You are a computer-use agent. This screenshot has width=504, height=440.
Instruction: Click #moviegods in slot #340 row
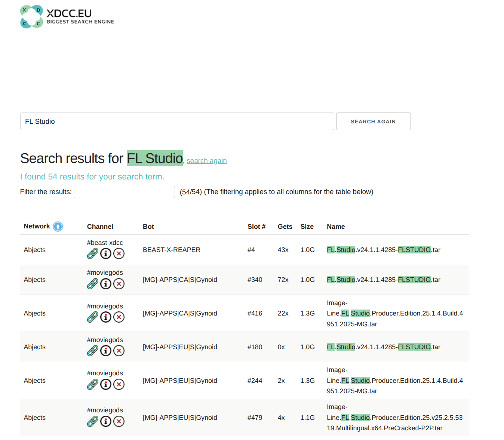tap(105, 273)
